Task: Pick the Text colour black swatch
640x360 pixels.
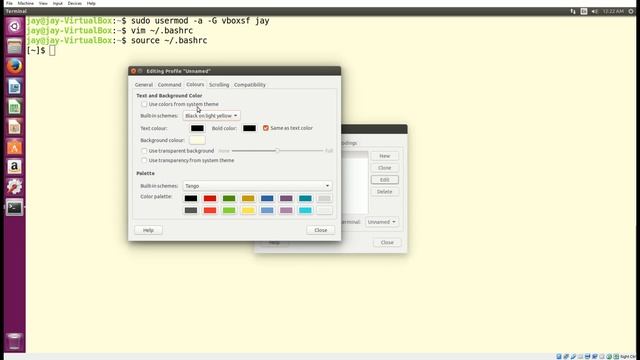Action: tap(197, 128)
